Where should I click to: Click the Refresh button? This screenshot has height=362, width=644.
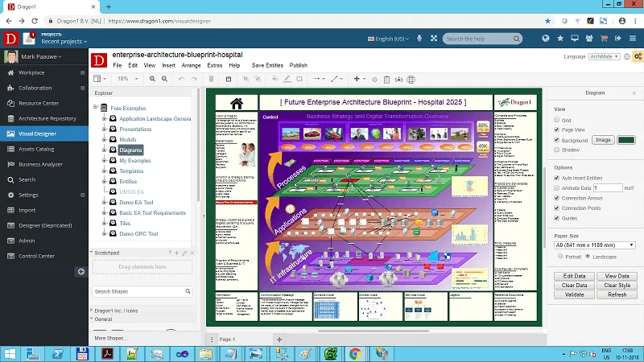[x=617, y=294]
